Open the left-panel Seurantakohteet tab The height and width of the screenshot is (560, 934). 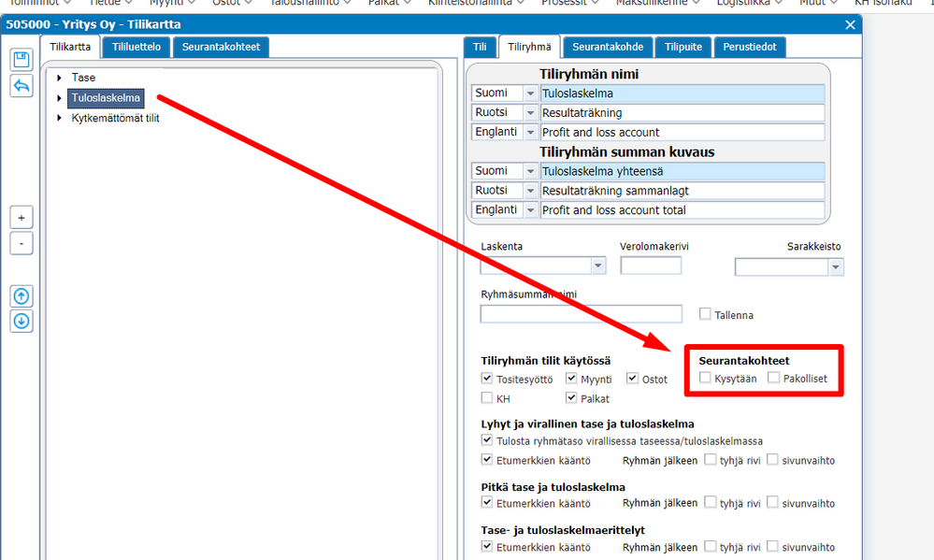(221, 47)
